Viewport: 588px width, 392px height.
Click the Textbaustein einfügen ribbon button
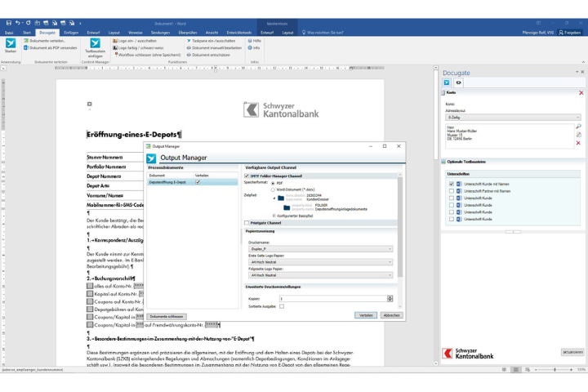pyautogui.click(x=96, y=47)
